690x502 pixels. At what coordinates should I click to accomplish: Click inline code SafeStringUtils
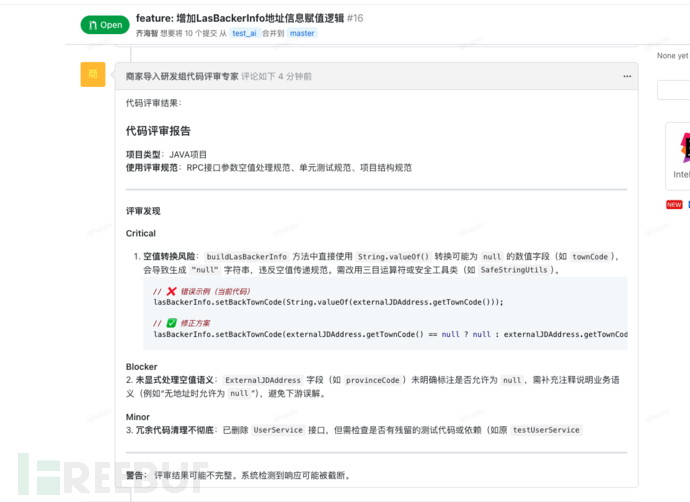tap(516, 270)
